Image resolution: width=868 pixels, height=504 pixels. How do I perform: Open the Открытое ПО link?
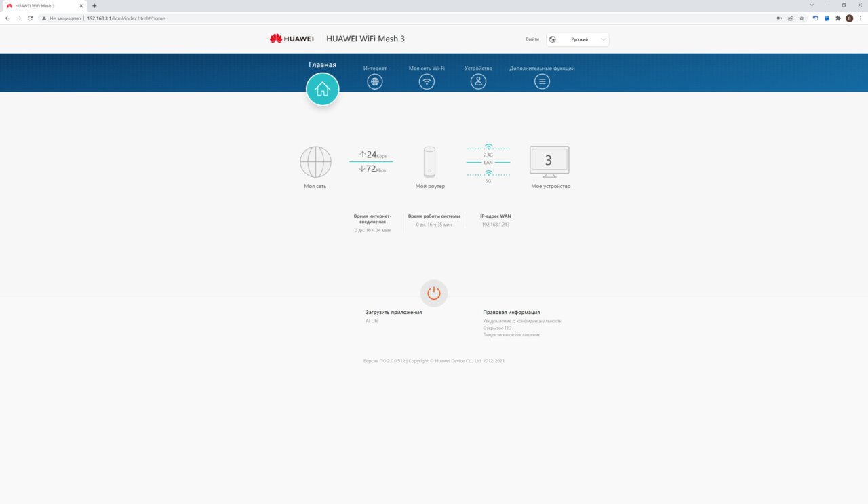[x=497, y=328]
